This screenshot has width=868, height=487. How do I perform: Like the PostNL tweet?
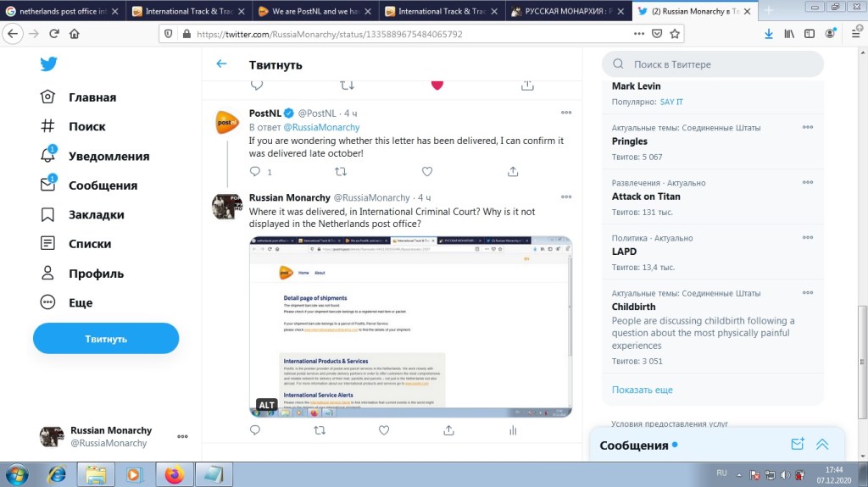click(427, 171)
